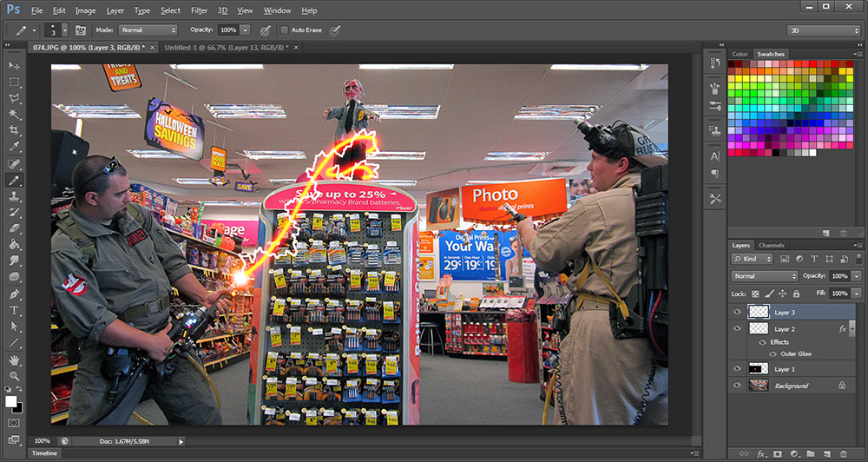Open the tool preset picker arrow
The width and height of the screenshot is (868, 462).
coord(35,30)
